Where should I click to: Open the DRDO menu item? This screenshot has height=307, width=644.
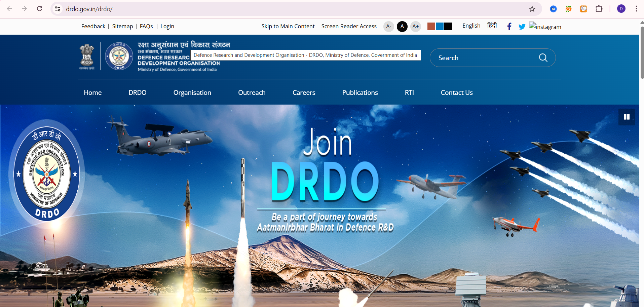tap(138, 92)
